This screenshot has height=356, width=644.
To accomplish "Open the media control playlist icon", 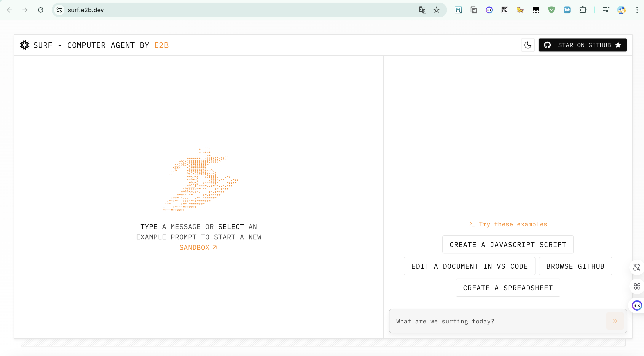I will [x=606, y=10].
